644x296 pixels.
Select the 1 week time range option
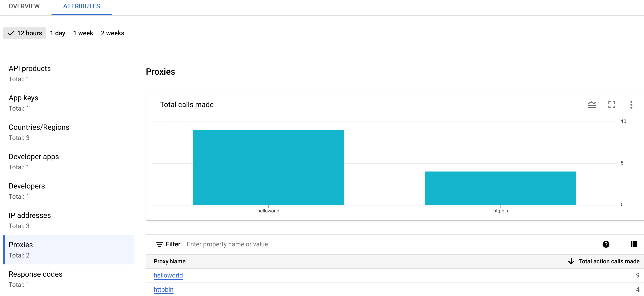point(83,33)
